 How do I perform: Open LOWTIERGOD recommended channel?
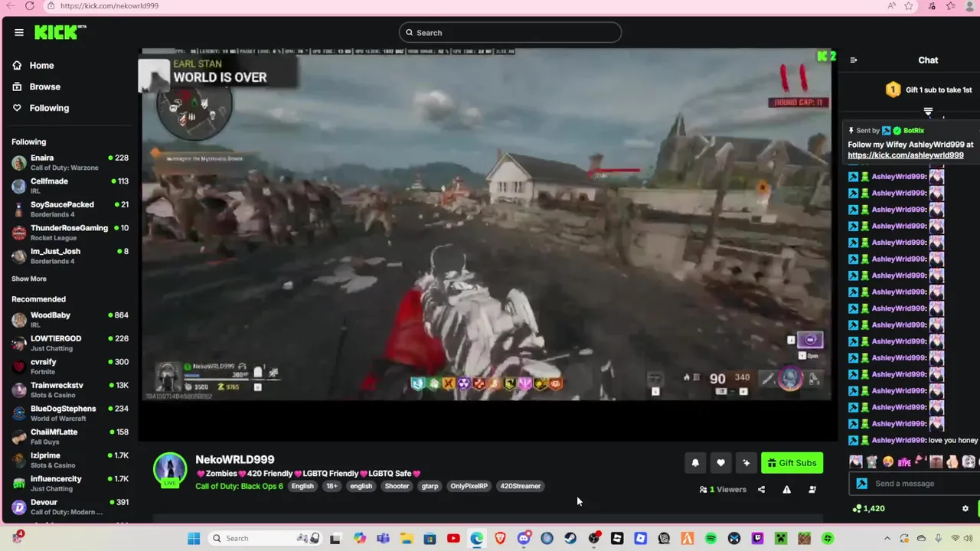coord(70,343)
